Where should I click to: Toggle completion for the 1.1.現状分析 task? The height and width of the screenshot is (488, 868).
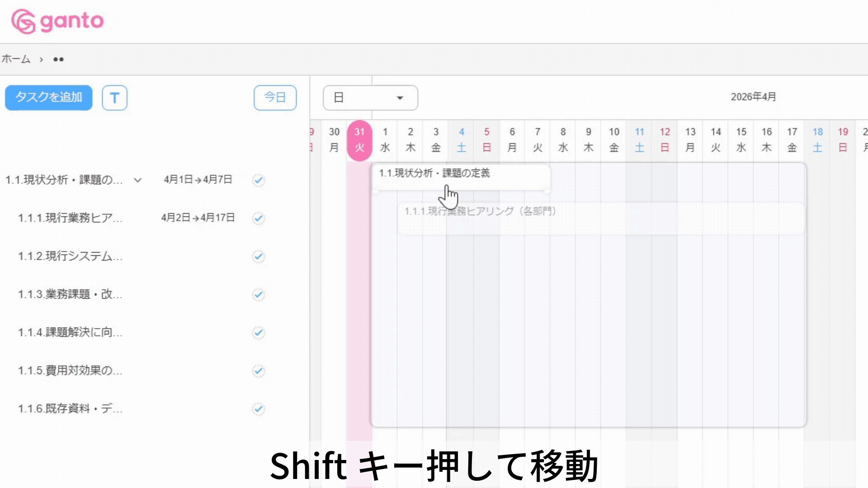(258, 179)
